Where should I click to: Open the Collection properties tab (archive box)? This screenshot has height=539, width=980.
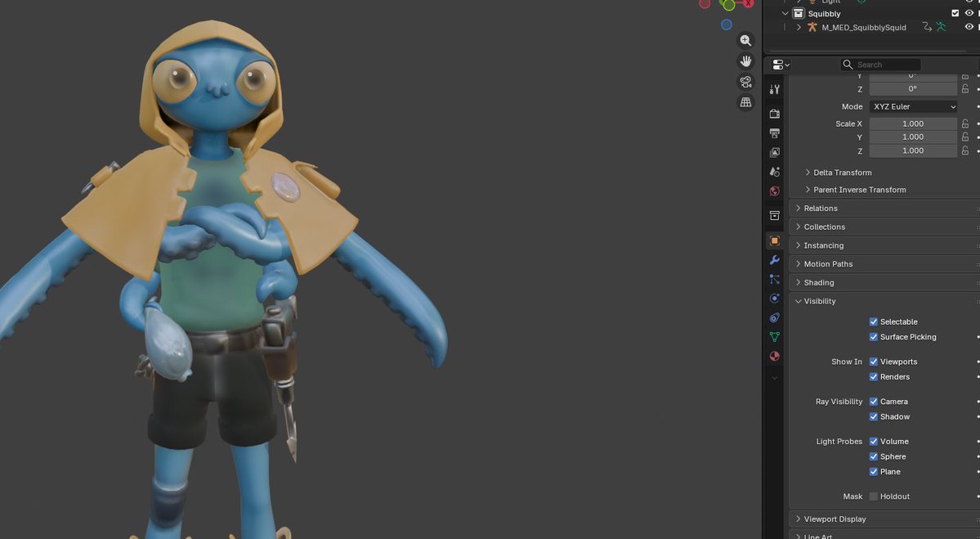(774, 216)
